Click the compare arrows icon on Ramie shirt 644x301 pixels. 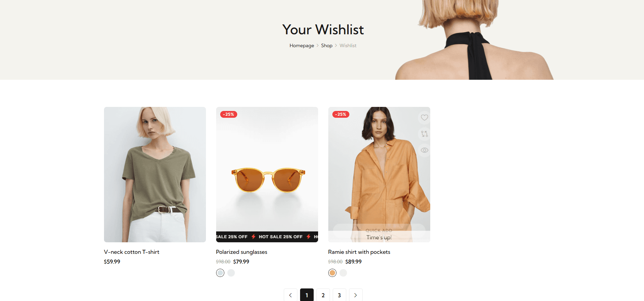point(424,134)
